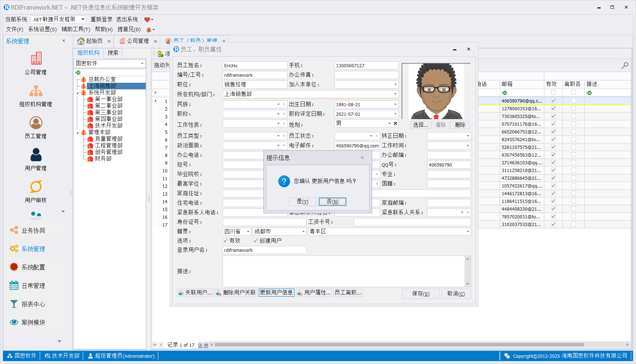Toggle 离职否 checkbox in first grid row
636x364 pixels.
tap(573, 101)
